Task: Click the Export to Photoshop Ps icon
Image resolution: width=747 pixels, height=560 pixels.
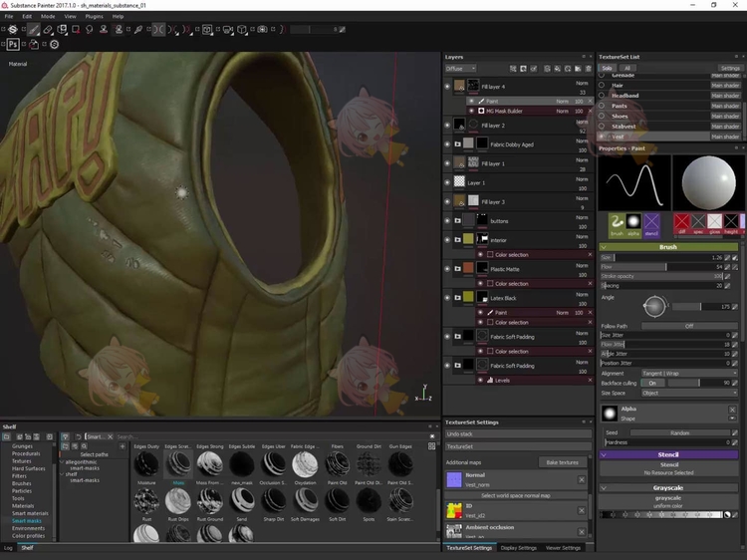Action: click(x=13, y=44)
